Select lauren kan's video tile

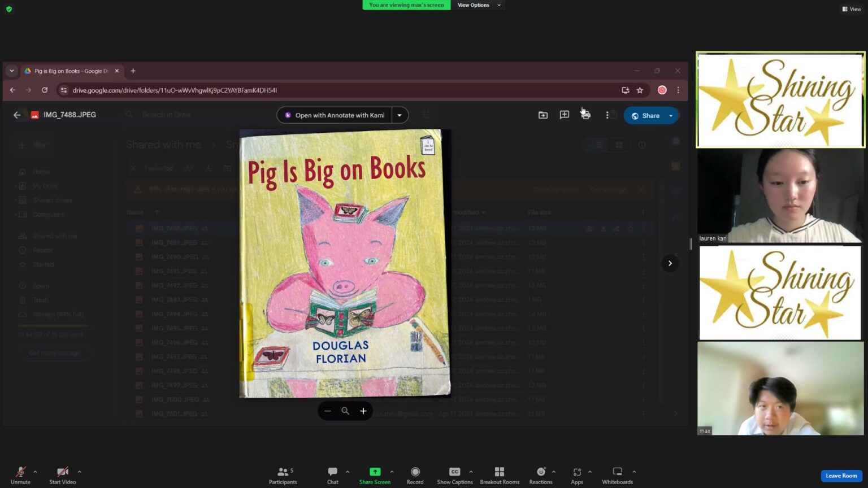click(780, 196)
